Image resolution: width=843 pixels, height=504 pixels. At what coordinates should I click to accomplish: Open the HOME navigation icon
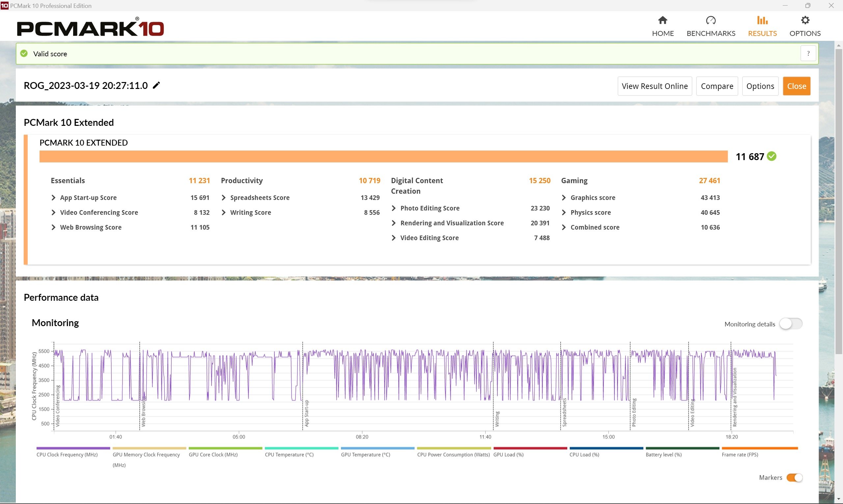[x=662, y=20]
